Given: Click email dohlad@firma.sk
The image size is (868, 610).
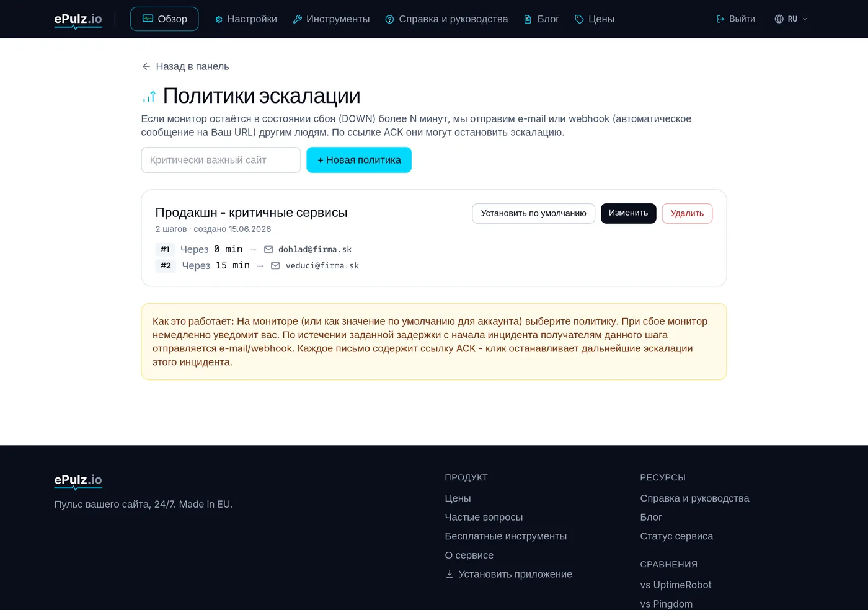Looking at the screenshot, I should (x=315, y=249).
